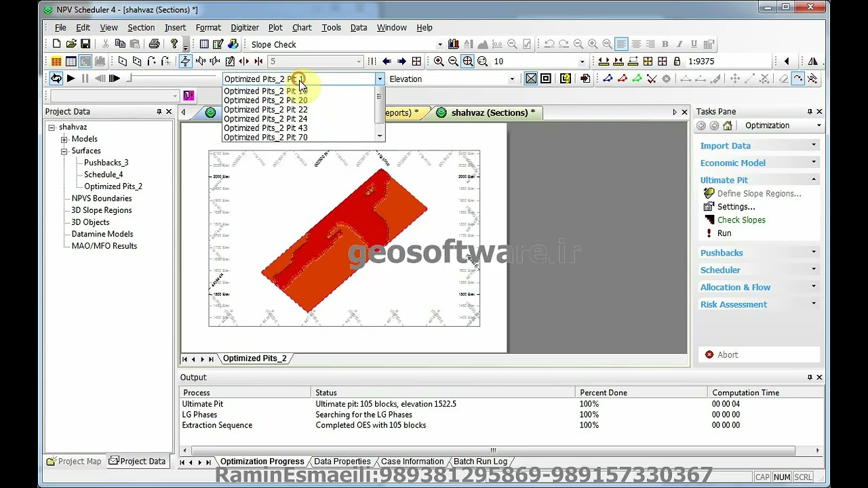This screenshot has width=868, height=488.
Task: Click the Output panel horizontal scrollbar
Action: [x=493, y=450]
